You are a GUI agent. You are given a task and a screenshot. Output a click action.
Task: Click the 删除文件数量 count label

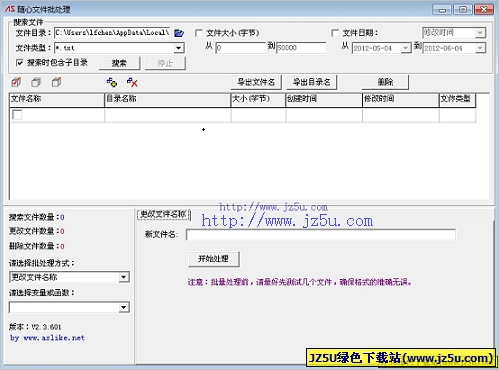(37, 246)
